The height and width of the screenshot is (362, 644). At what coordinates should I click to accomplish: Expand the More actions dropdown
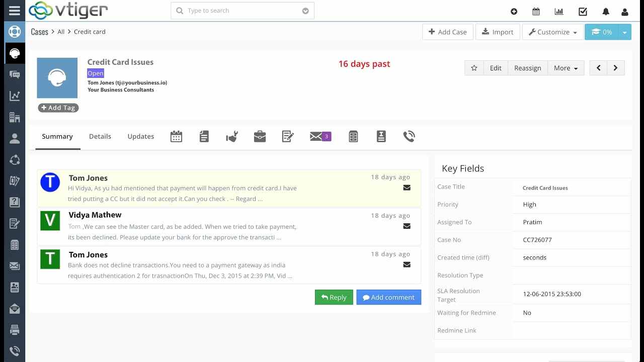(x=566, y=68)
